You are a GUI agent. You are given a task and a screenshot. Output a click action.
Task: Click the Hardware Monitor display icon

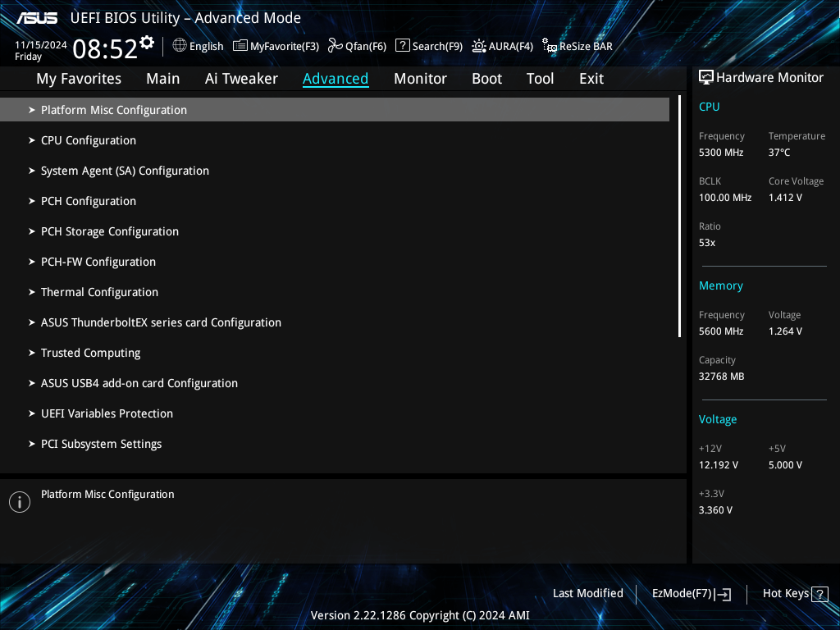706,78
